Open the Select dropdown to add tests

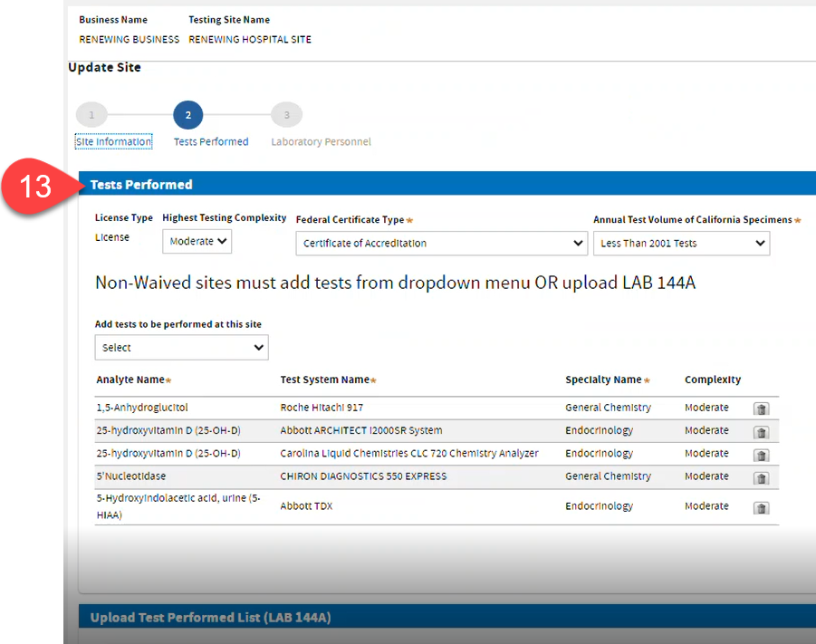(x=181, y=347)
